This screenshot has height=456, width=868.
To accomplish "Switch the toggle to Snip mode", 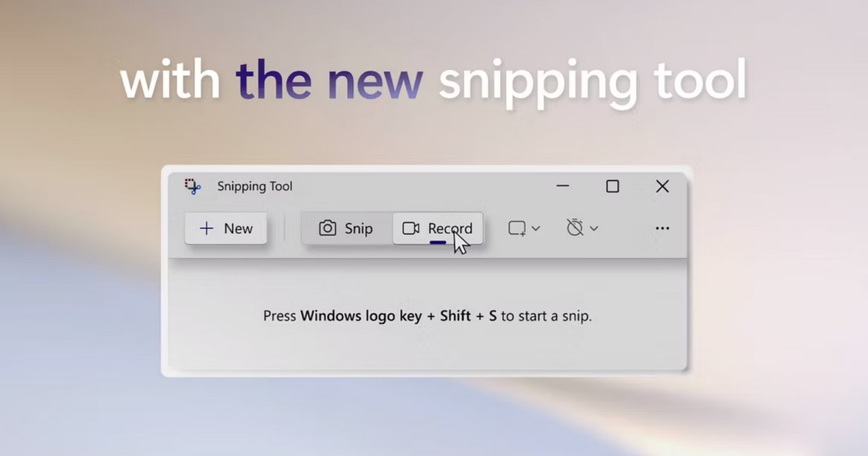I will click(347, 229).
